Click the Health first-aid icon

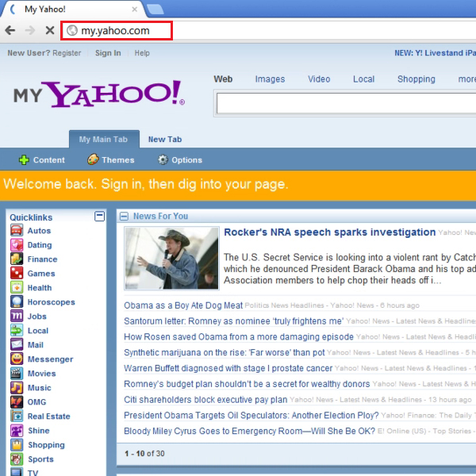(17, 287)
